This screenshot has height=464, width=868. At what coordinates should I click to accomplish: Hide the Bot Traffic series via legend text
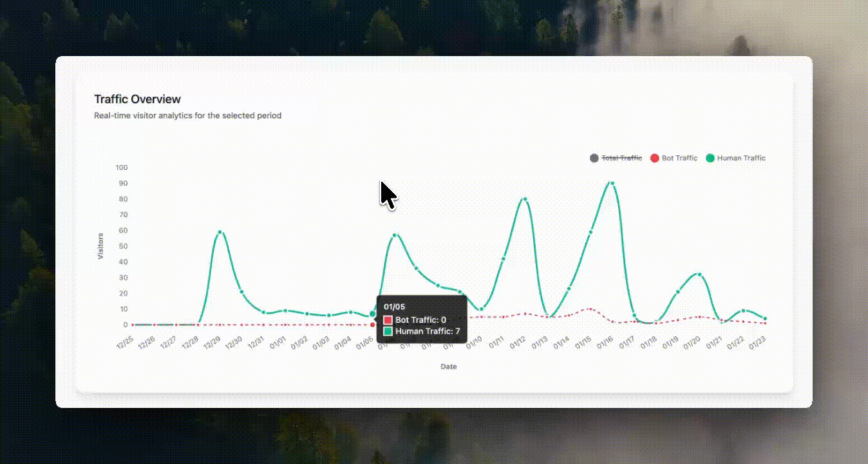(679, 158)
